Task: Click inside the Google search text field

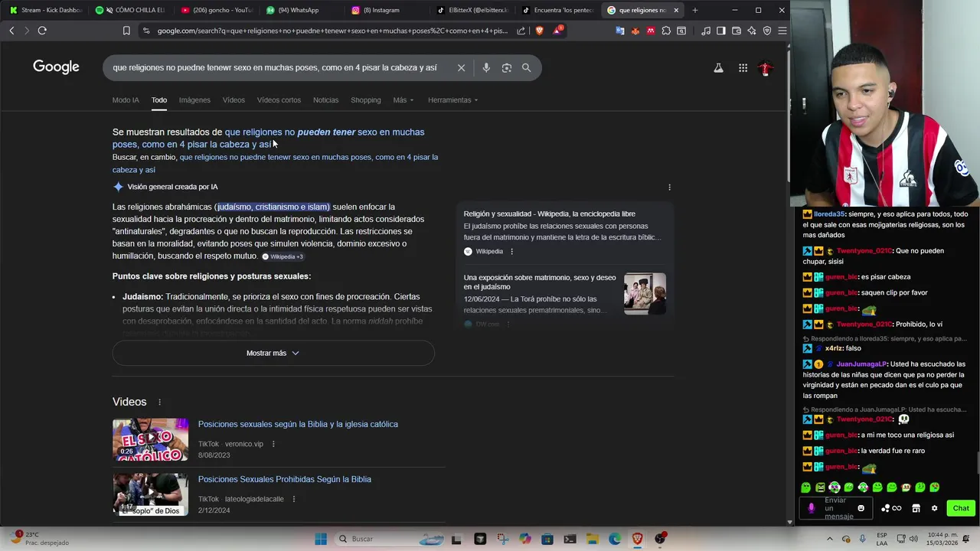Action: tap(276, 68)
